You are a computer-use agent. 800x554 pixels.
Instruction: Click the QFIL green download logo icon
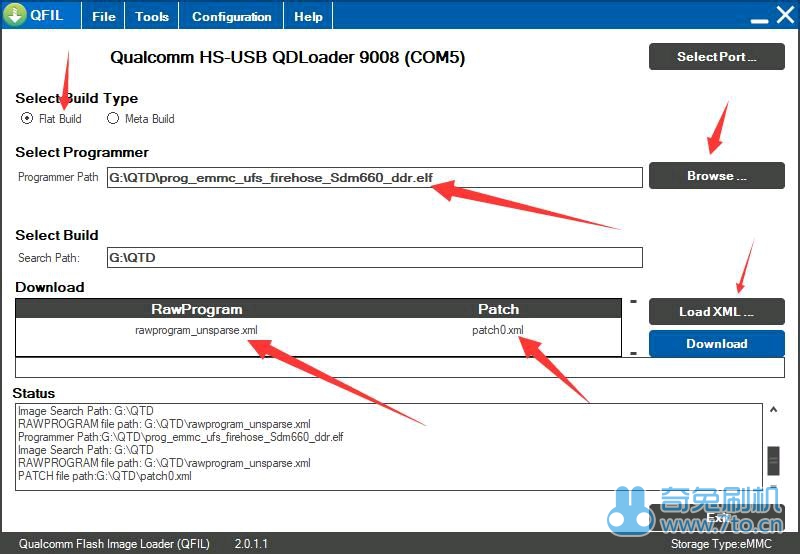pos(14,14)
